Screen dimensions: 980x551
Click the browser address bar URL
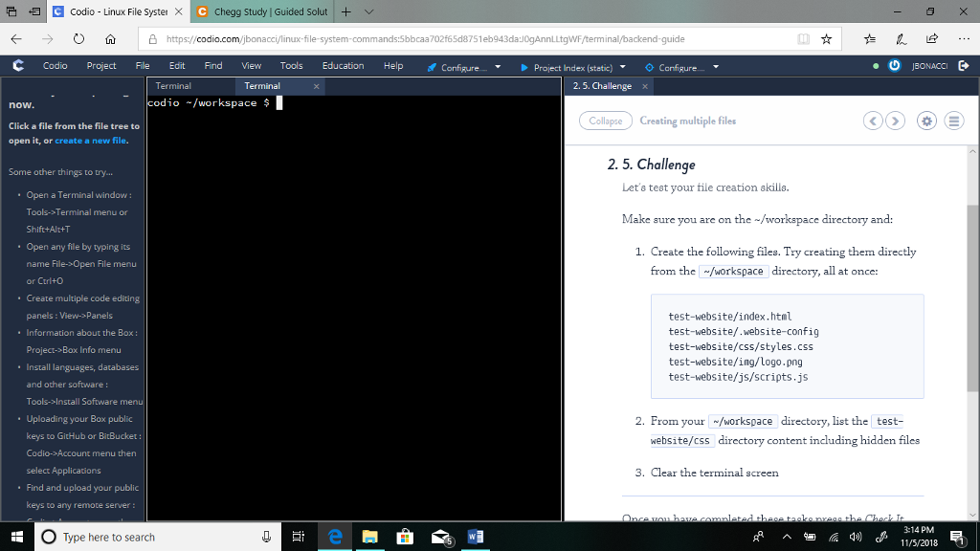pos(426,38)
